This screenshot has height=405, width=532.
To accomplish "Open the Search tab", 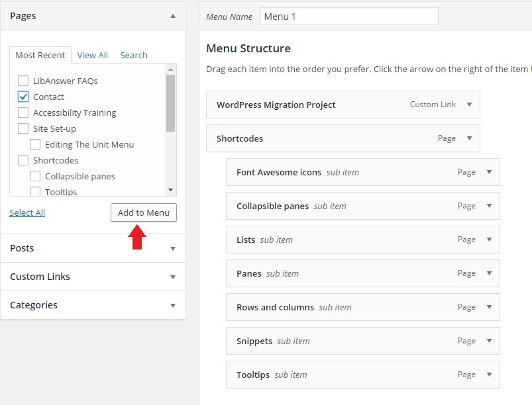I will (134, 55).
